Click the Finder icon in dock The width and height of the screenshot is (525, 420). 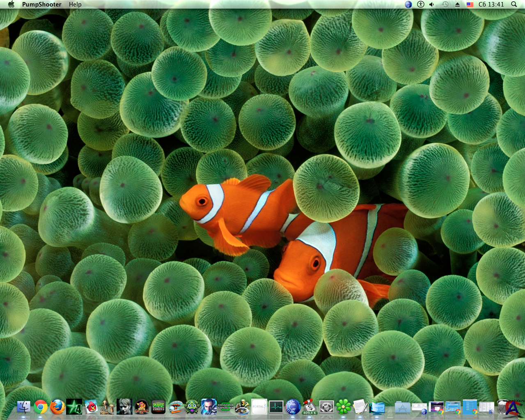[24, 407]
